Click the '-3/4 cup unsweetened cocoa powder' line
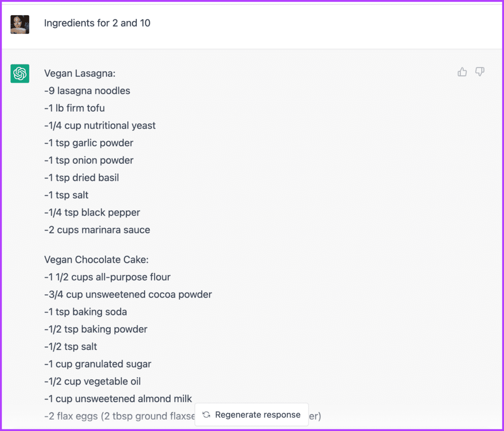 tap(128, 294)
